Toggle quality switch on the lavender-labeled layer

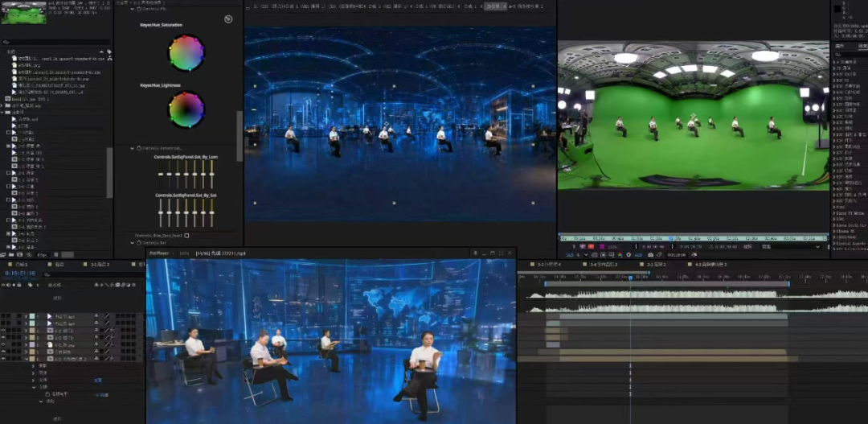coord(107,344)
